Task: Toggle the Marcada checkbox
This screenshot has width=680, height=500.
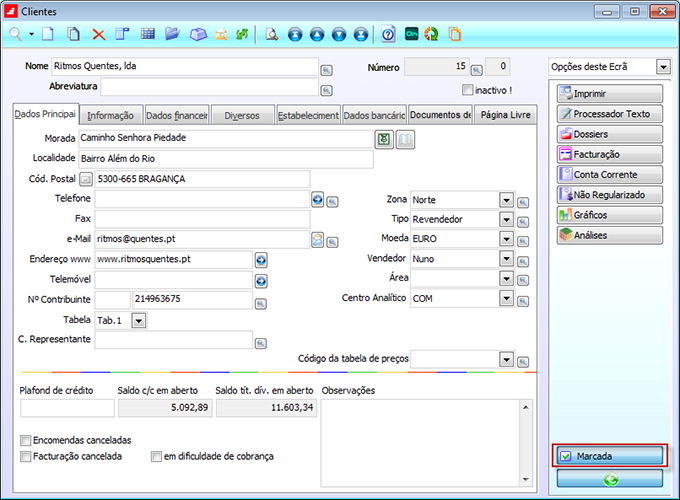Action: 566,456
